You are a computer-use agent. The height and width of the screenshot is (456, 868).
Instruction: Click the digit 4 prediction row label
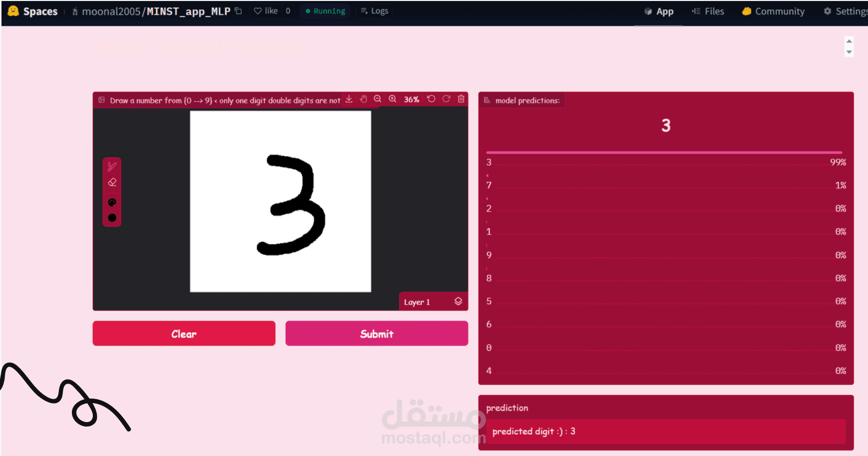click(489, 371)
